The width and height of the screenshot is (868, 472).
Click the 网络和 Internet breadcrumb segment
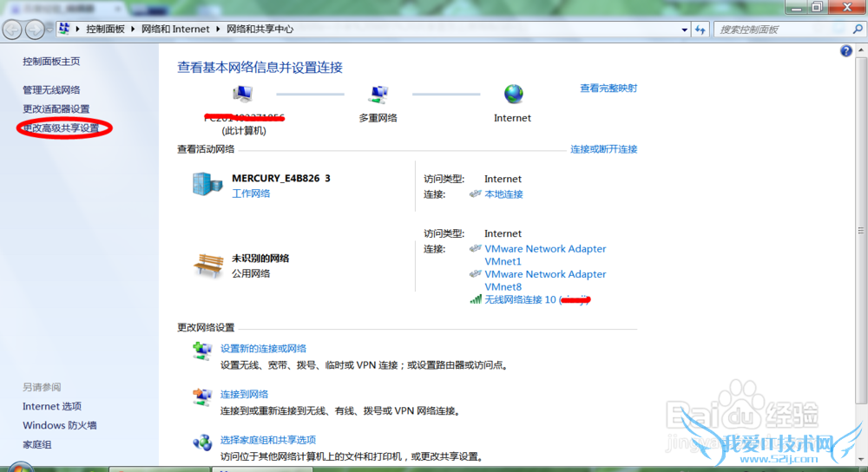(175, 29)
